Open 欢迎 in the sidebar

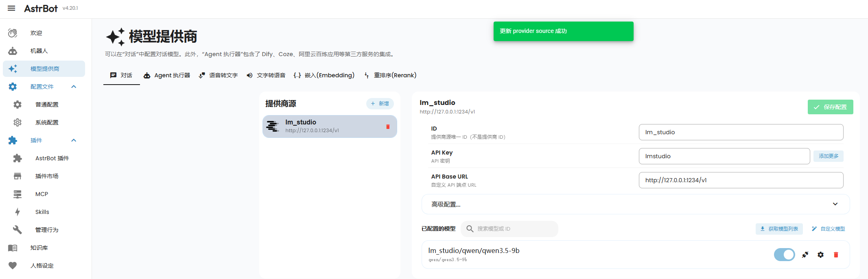click(x=44, y=33)
